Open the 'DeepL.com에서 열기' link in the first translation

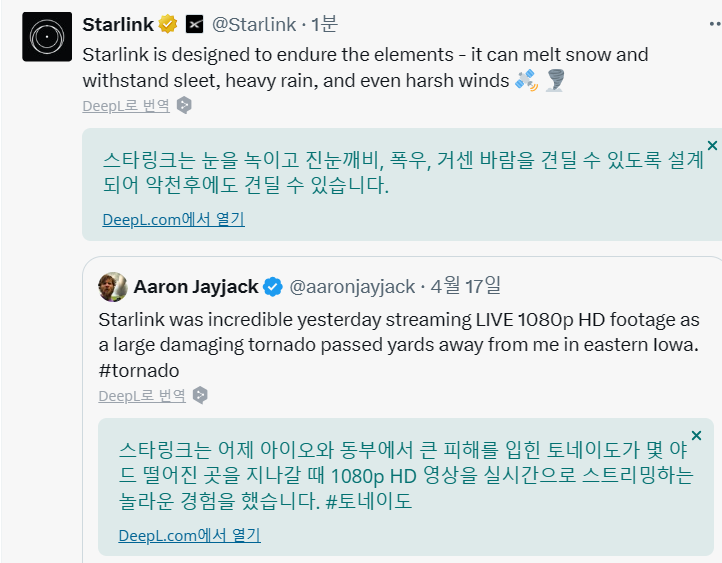(173, 220)
